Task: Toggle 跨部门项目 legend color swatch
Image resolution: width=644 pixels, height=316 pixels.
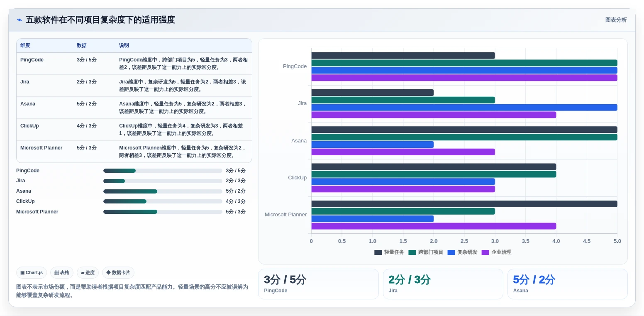Action: (x=412, y=252)
